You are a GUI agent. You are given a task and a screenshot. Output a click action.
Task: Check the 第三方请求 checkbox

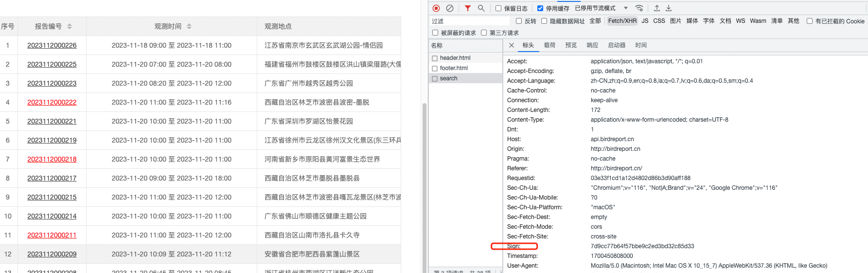tap(484, 33)
